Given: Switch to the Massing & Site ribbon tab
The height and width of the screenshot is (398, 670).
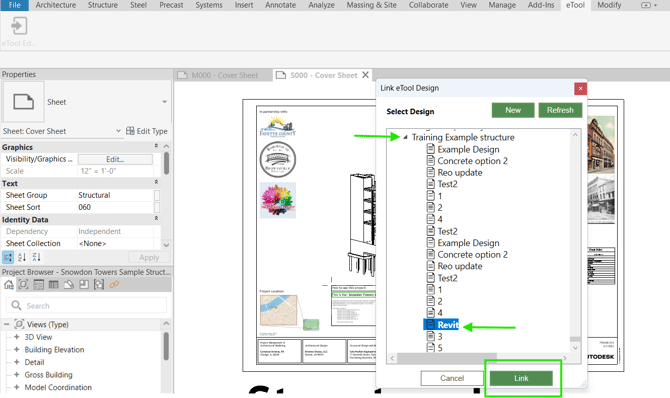Looking at the screenshot, I should coord(371,5).
